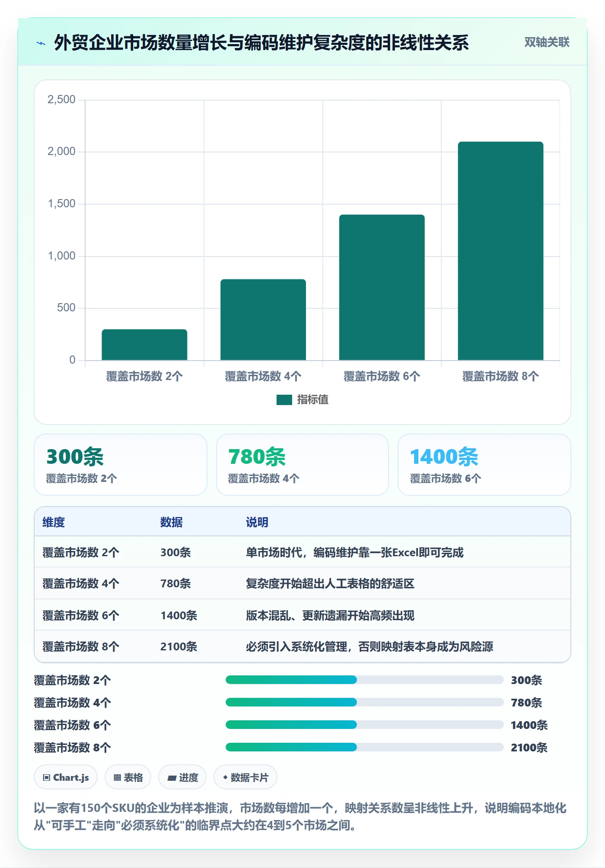Viewport: 605px width, 868px height.
Task: Click the 维度 table column header
Action: (54, 523)
